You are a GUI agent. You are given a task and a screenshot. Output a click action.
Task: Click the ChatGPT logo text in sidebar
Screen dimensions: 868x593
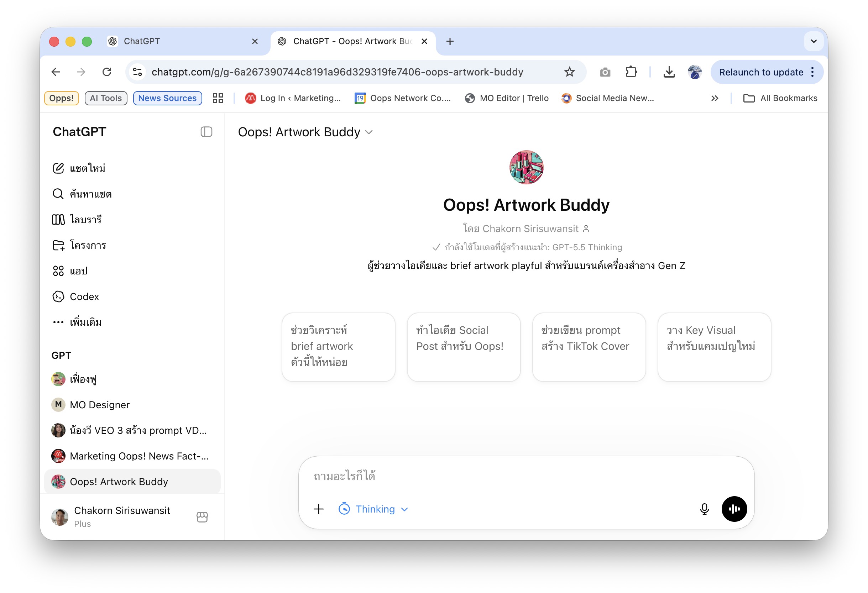(79, 132)
